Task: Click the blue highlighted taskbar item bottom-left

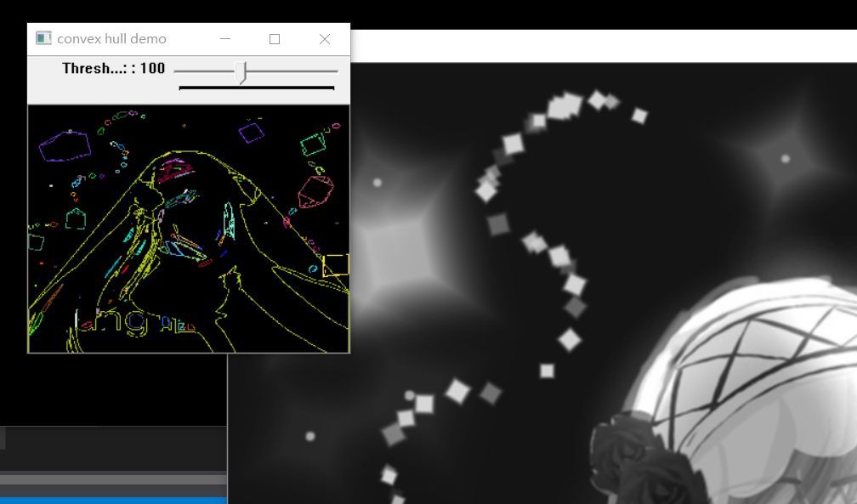Action: pyautogui.click(x=111, y=500)
